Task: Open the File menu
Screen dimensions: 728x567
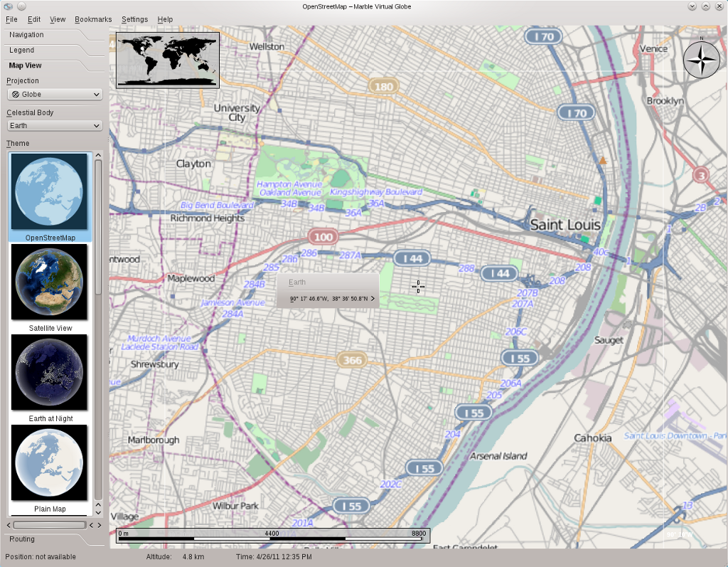Action: [11, 19]
